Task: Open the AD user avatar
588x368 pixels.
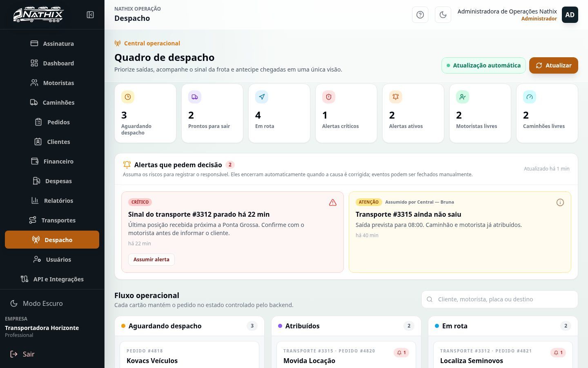Action: 570,15
